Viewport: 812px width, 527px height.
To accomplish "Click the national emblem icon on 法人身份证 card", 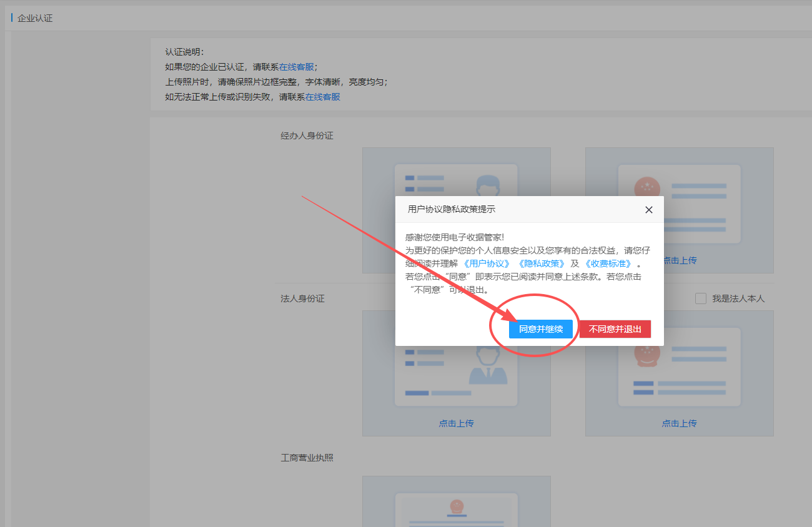I will pyautogui.click(x=647, y=353).
